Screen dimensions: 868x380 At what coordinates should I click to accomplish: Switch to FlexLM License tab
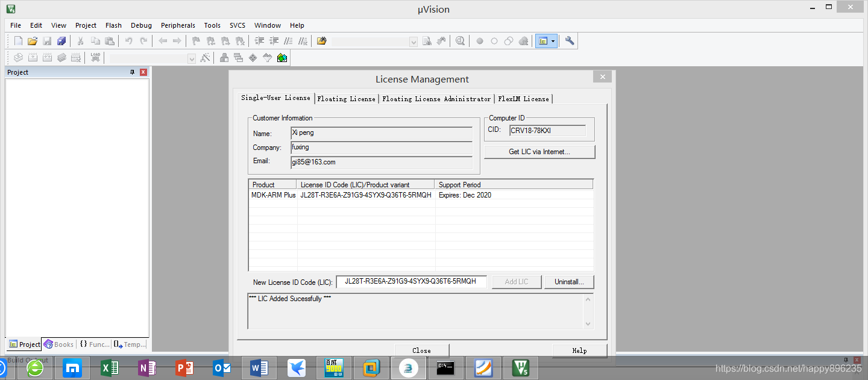pyautogui.click(x=523, y=99)
